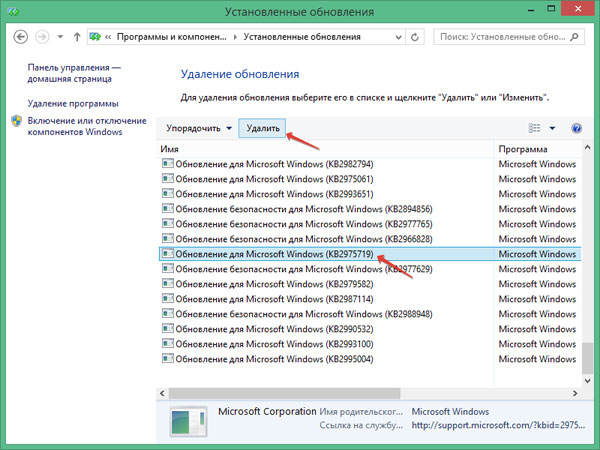Click the address bar location icon
The width and height of the screenshot is (600, 450).
click(x=95, y=37)
